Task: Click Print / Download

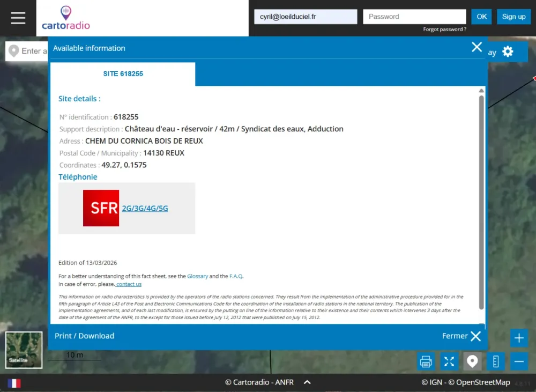Action: [x=85, y=336]
